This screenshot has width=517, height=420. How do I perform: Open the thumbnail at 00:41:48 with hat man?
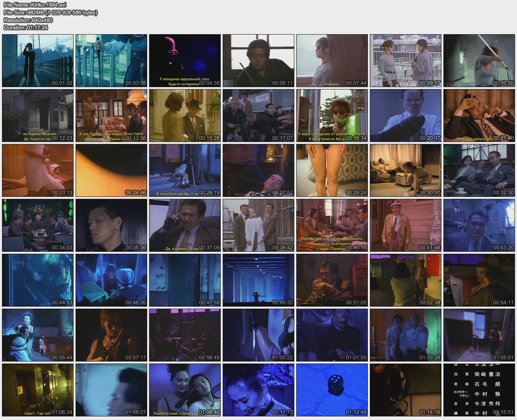(x=405, y=225)
